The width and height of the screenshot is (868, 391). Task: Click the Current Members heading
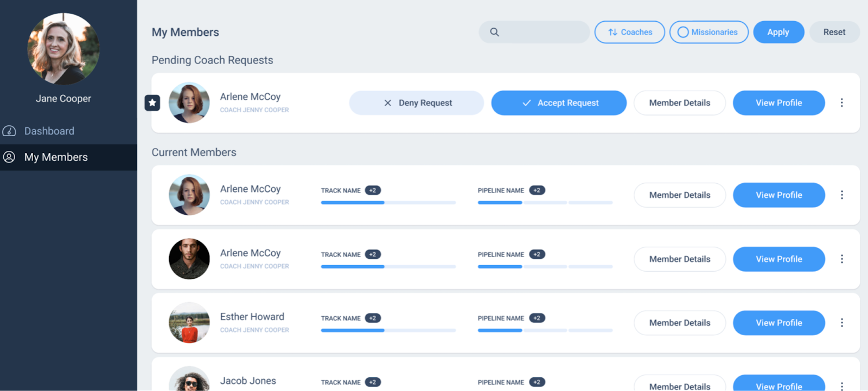pyautogui.click(x=194, y=152)
